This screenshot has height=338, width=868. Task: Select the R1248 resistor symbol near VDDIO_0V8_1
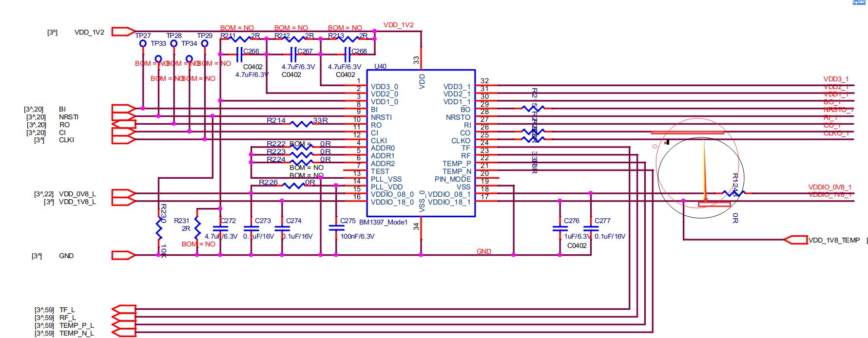coord(734,193)
